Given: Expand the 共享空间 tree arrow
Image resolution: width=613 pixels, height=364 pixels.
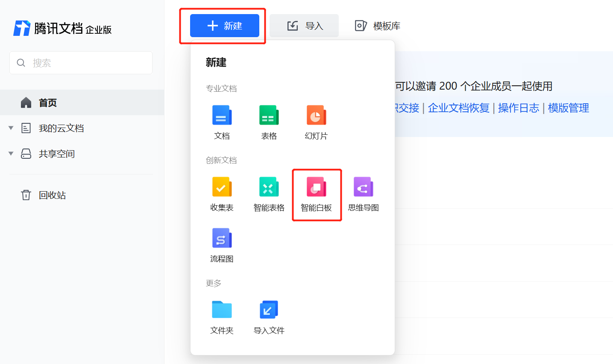Looking at the screenshot, I should click(x=11, y=154).
